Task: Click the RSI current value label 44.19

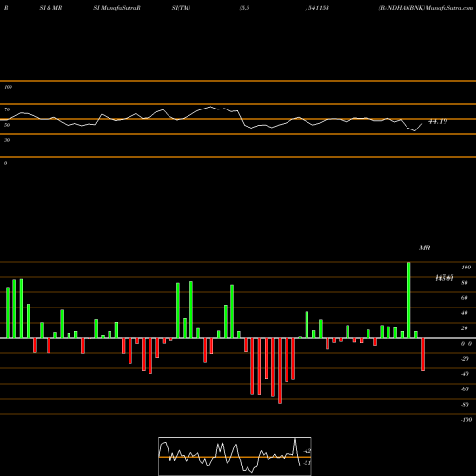Action: [x=438, y=121]
